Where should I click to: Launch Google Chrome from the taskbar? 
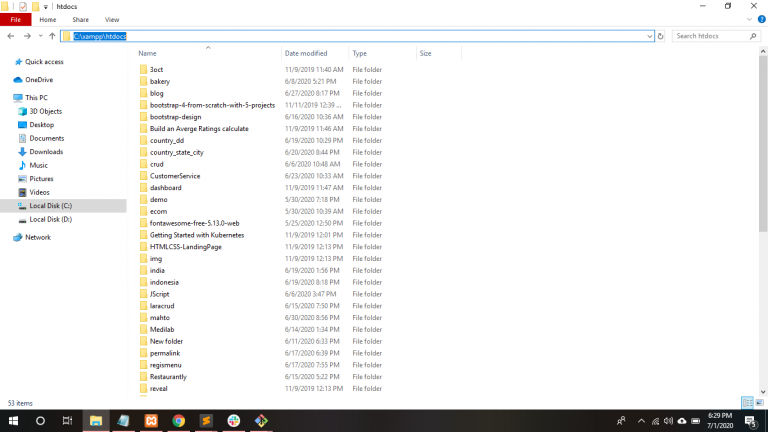coord(178,421)
